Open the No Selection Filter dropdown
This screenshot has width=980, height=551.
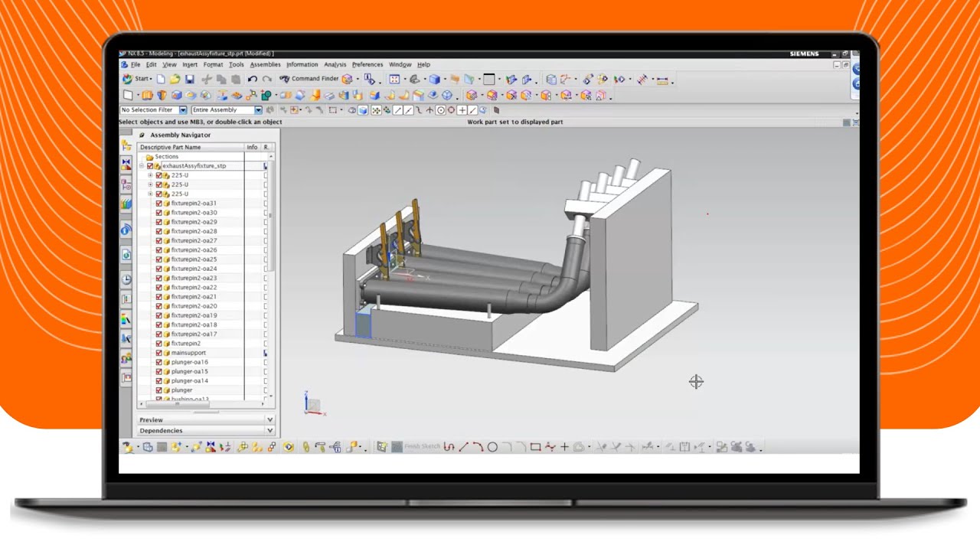pos(183,110)
